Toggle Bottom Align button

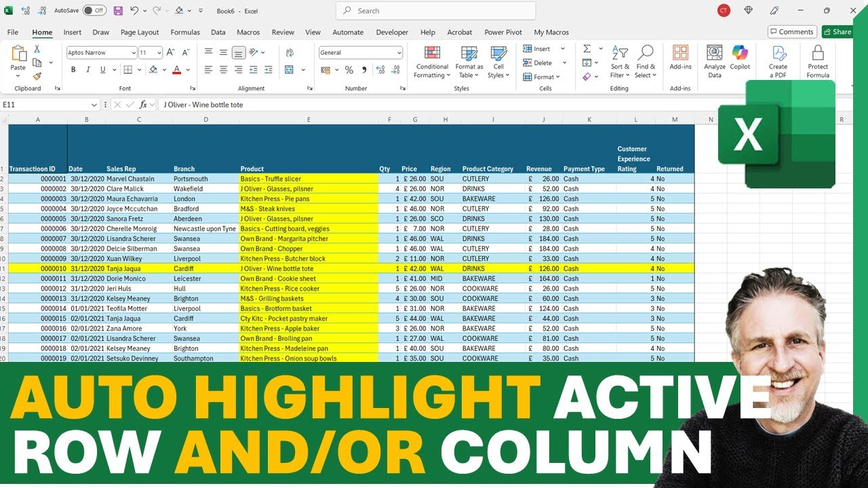pyautogui.click(x=238, y=52)
